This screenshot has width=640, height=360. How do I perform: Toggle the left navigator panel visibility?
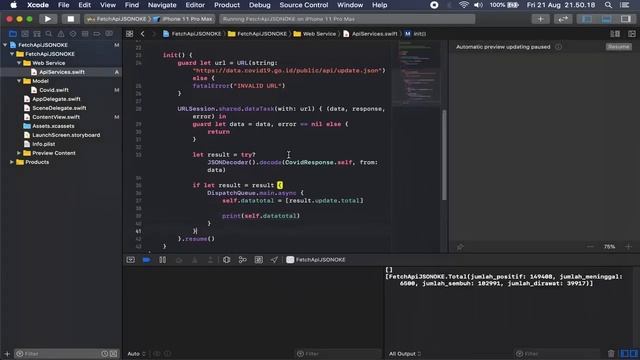[587, 19]
